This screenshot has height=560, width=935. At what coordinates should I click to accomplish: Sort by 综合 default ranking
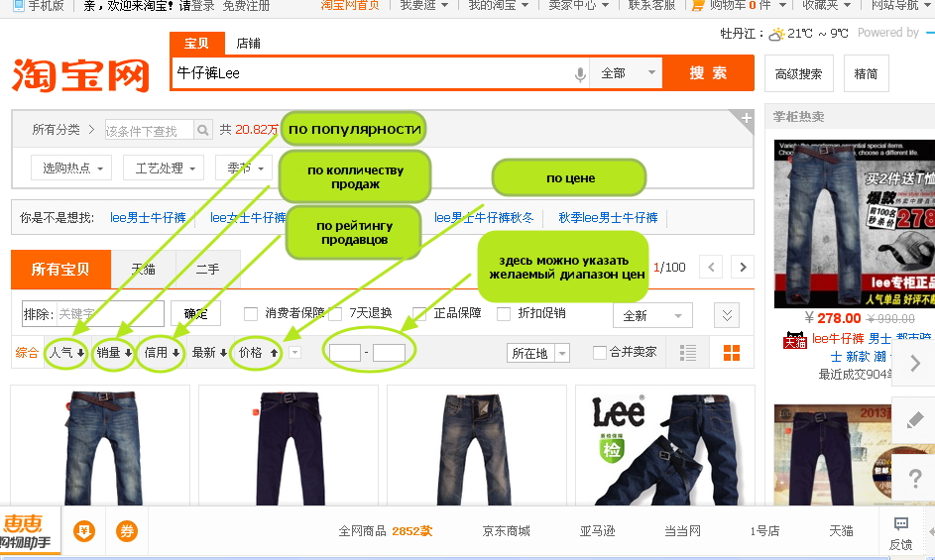coord(26,353)
